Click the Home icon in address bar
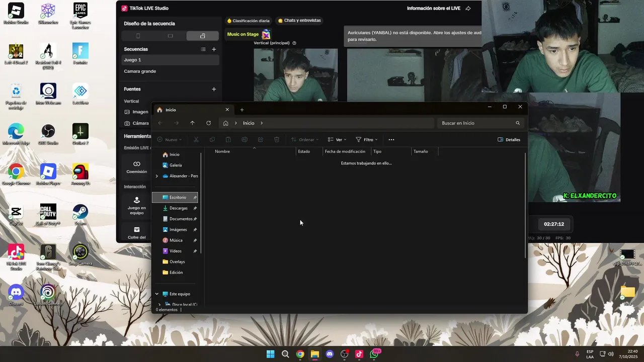The image size is (644, 362). click(x=226, y=123)
